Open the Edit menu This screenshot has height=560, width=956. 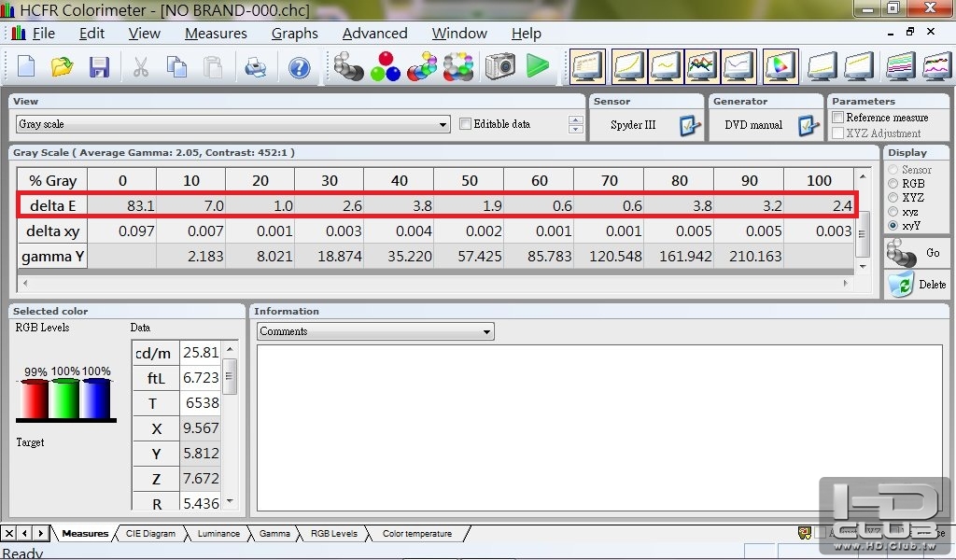tap(92, 34)
